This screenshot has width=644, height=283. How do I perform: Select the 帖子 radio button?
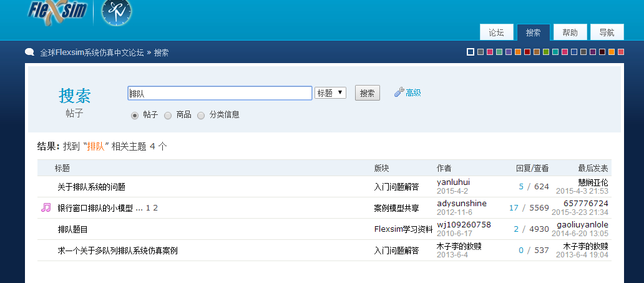(x=135, y=116)
